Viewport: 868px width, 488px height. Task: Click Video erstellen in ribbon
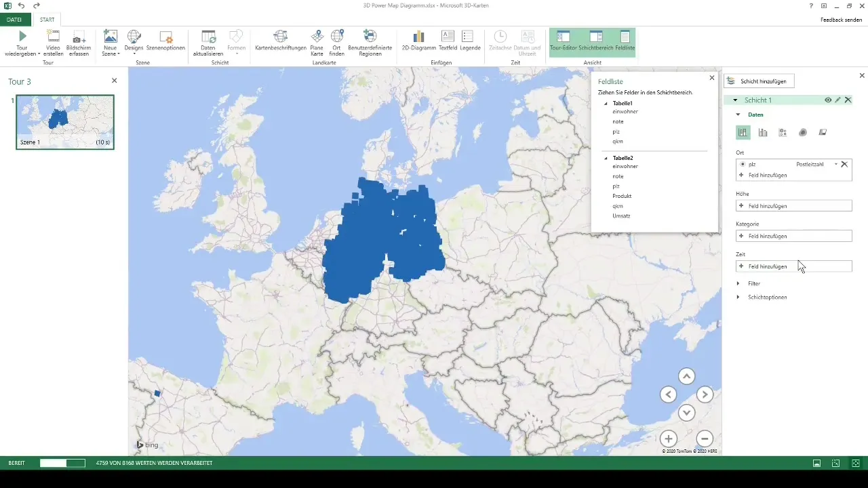point(54,43)
